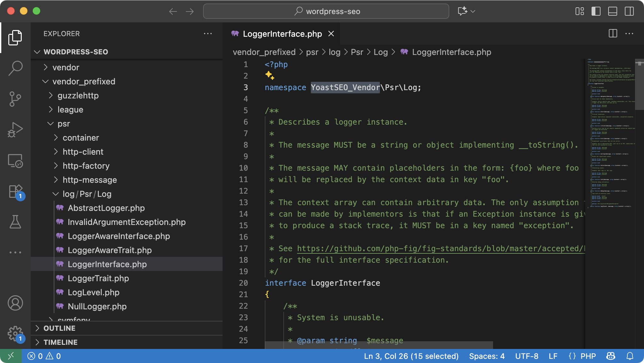
Task: Switch to the LoggerInterface.php editor tab
Action: 281,34
